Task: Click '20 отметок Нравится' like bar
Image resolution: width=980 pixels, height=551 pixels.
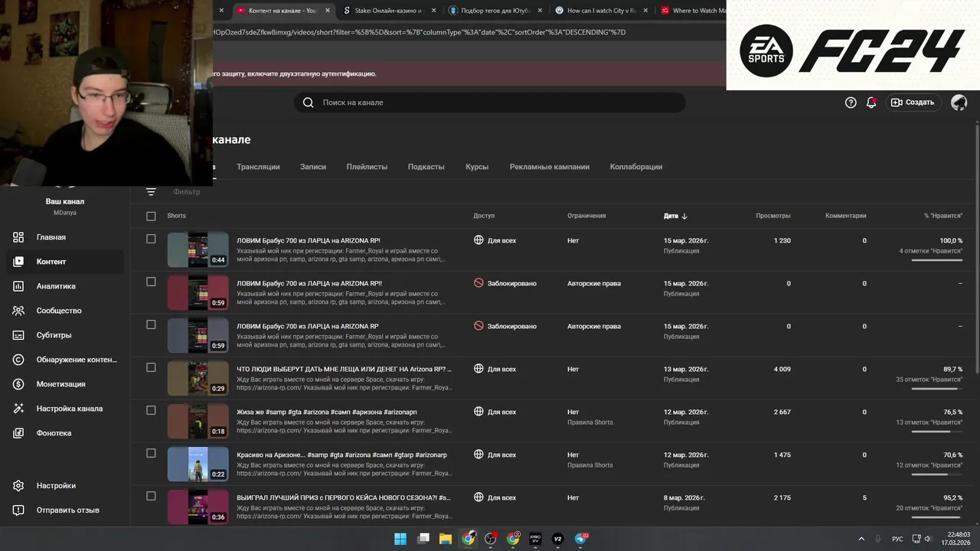Action: [937, 517]
